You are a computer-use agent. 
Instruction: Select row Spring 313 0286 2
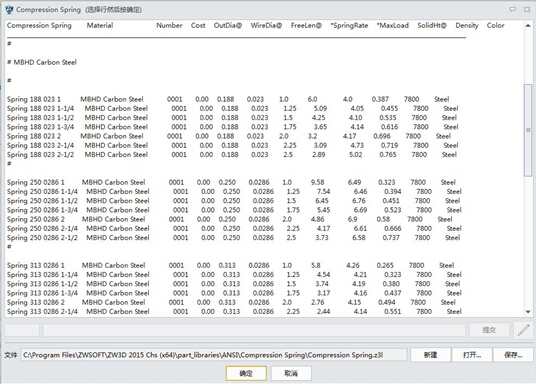(231, 302)
